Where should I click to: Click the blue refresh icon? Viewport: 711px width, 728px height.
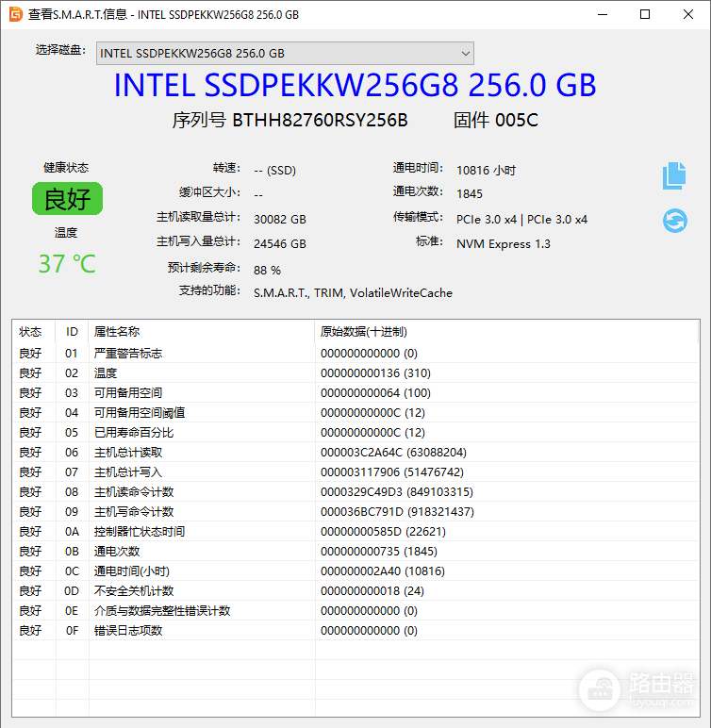(x=675, y=220)
